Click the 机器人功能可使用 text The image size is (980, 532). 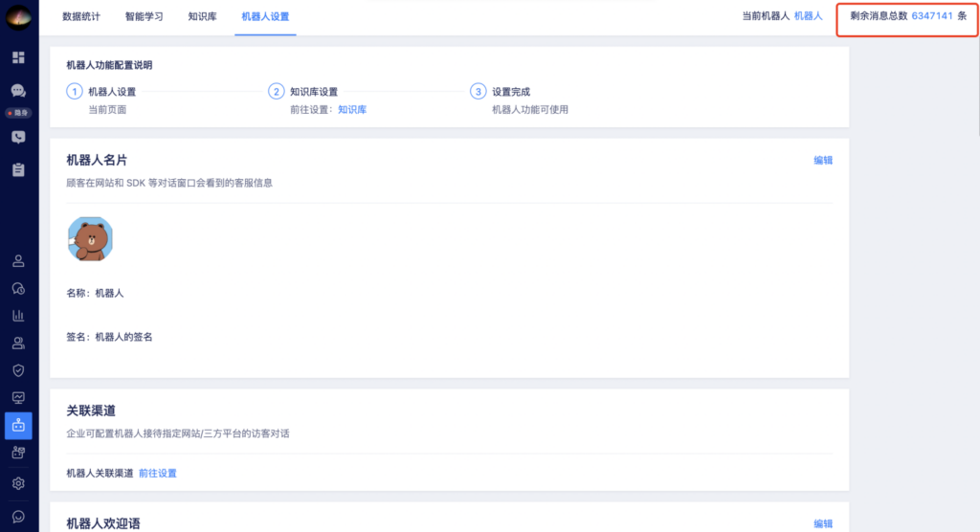click(x=530, y=109)
